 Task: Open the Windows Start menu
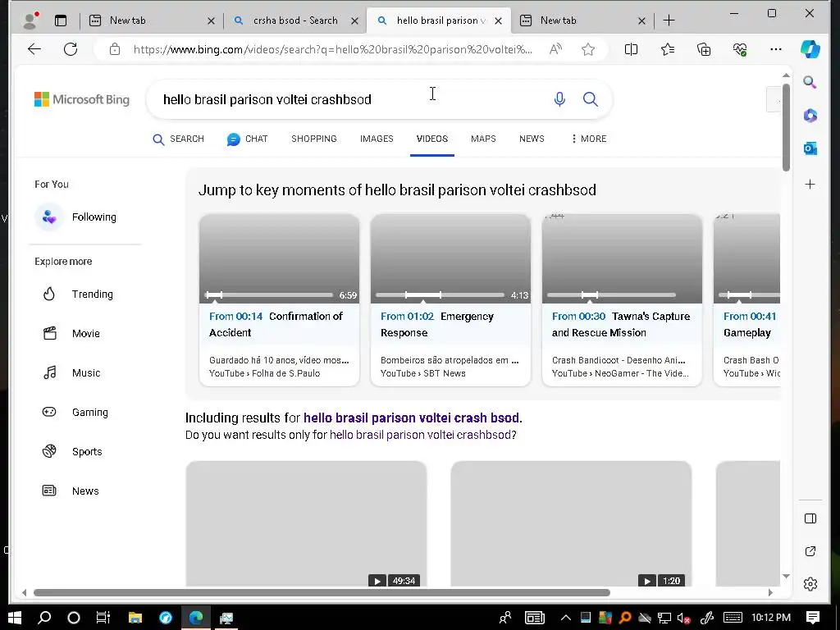coord(15,618)
